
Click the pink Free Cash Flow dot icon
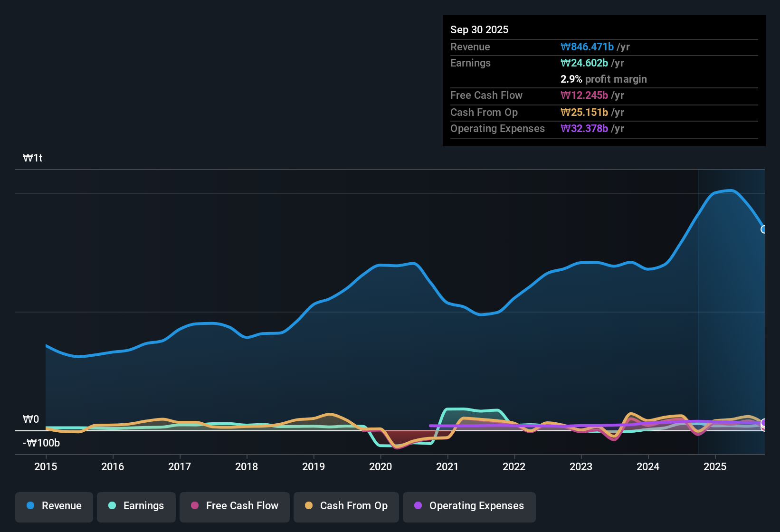click(194, 506)
